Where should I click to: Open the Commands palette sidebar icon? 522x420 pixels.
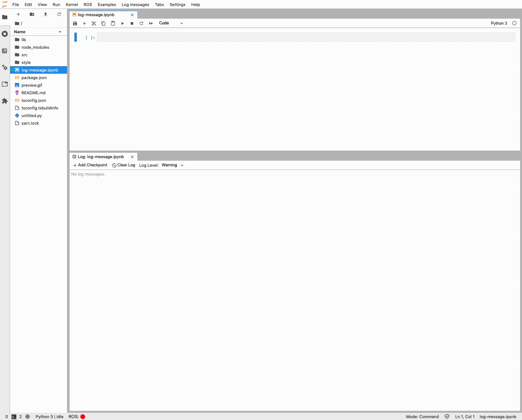pyautogui.click(x=5, y=51)
